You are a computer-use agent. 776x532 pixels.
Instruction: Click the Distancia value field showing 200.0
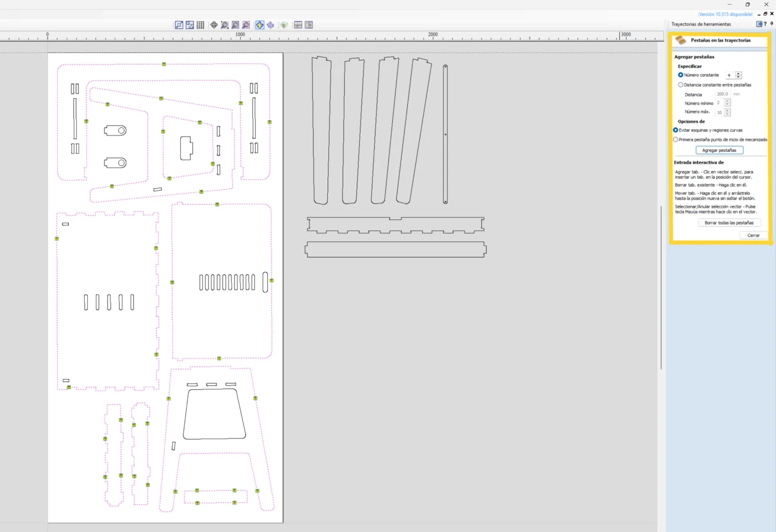point(723,94)
